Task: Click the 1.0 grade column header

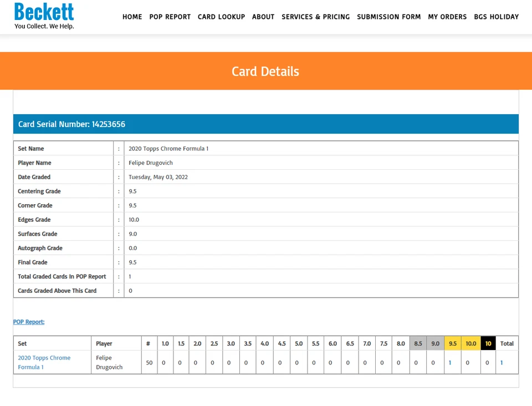Action: (x=165, y=343)
